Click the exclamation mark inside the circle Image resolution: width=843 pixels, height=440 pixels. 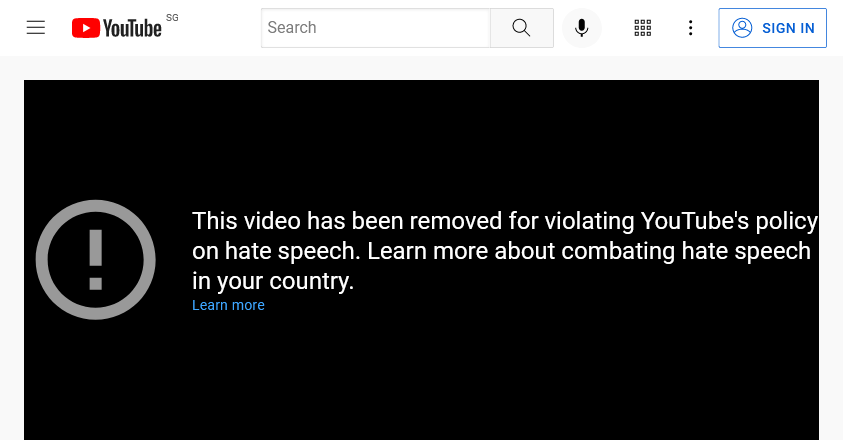coord(96,260)
